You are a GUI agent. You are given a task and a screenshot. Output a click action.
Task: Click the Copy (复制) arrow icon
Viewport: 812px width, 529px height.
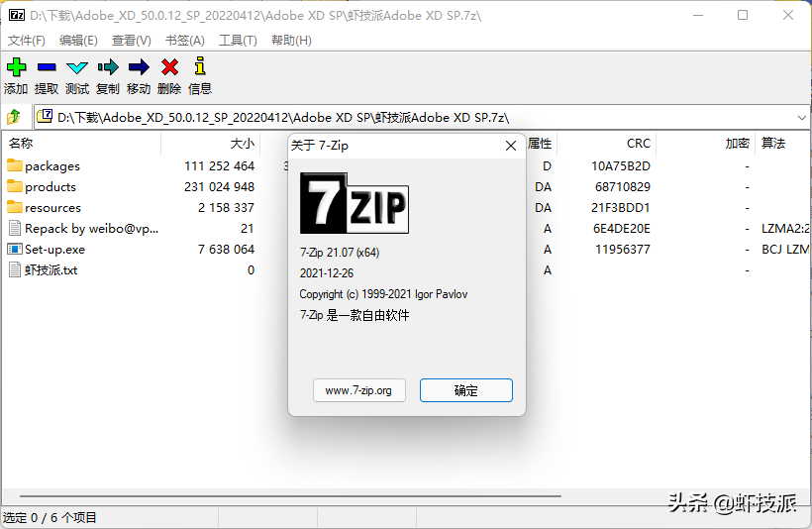(108, 66)
